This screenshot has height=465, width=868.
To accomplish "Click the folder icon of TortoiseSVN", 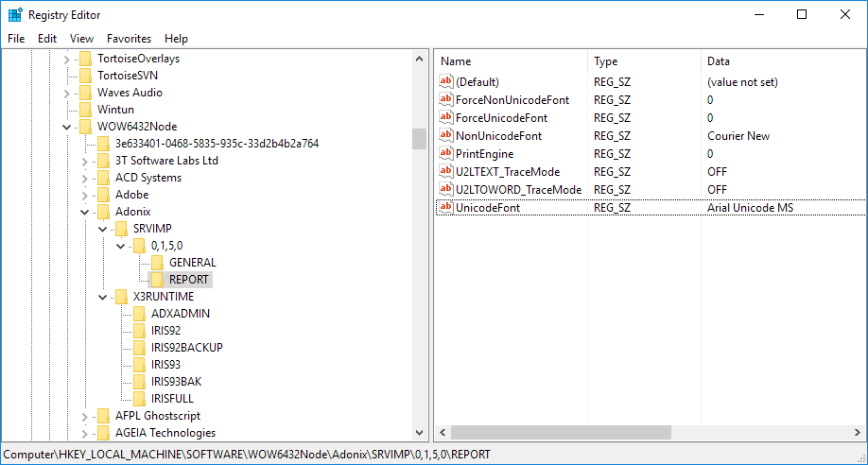I will tap(85, 76).
